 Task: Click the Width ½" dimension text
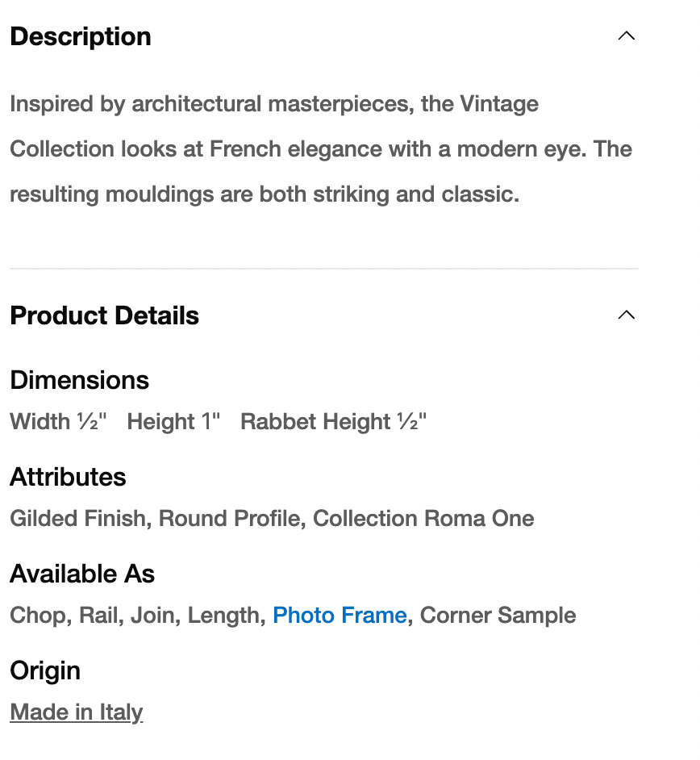(58, 422)
